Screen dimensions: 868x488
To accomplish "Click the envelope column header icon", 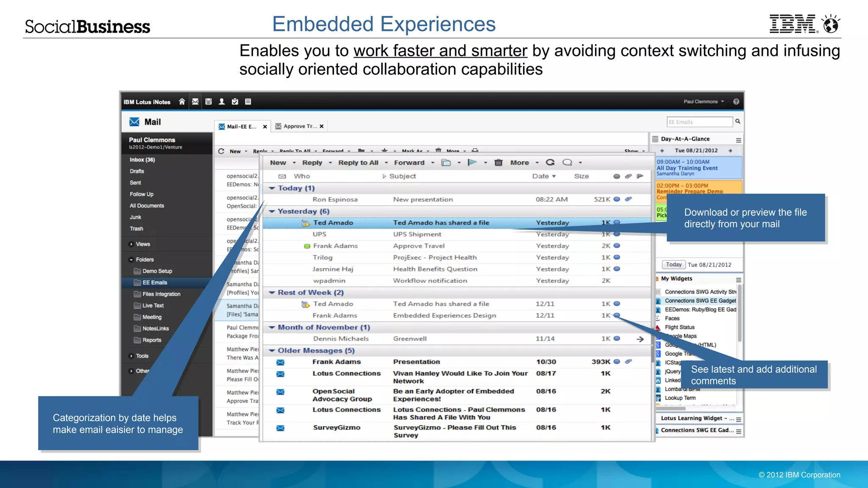I will pos(282,176).
